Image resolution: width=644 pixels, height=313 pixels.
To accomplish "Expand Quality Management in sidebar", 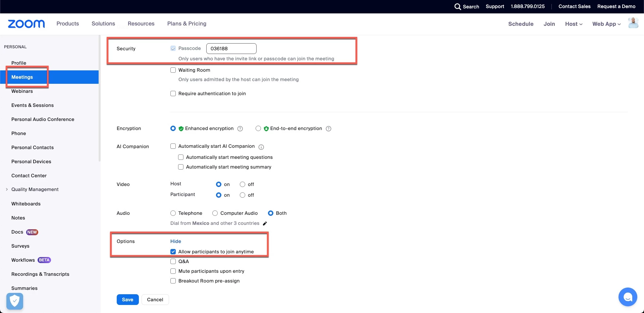I will pos(7,189).
